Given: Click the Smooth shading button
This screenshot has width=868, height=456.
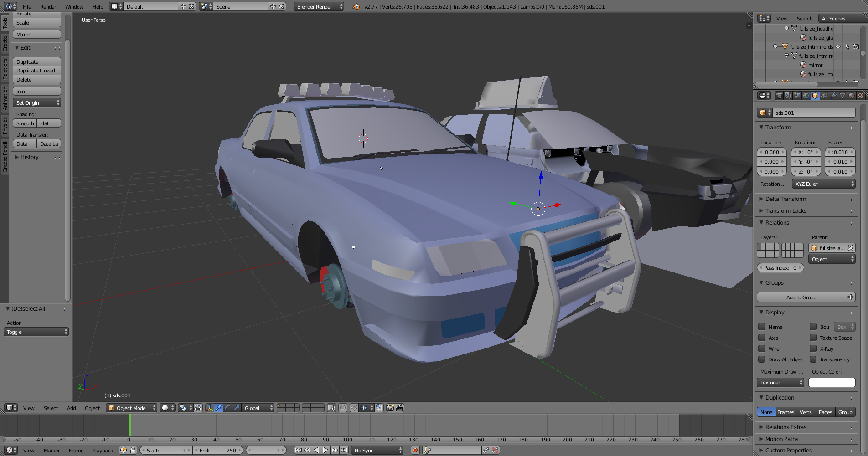Looking at the screenshot, I should (25, 123).
